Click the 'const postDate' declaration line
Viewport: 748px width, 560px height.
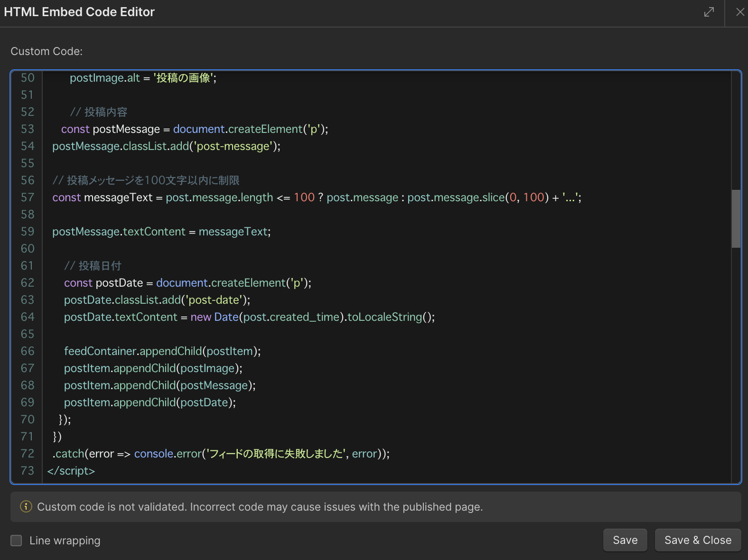(x=188, y=283)
